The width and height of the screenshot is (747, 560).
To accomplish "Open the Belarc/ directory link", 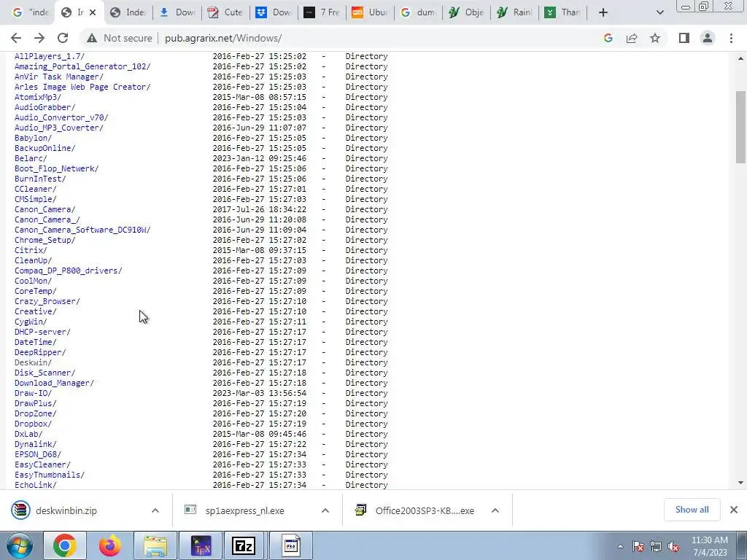I will [31, 158].
